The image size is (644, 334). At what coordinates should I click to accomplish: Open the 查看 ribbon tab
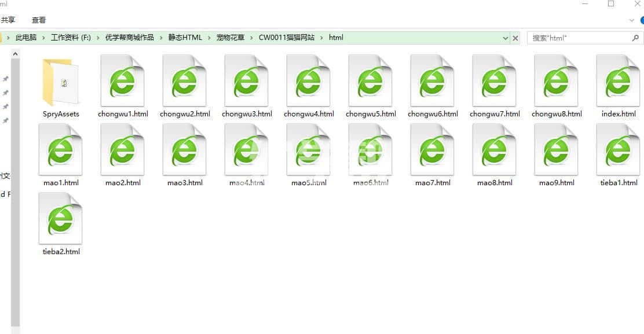(39, 20)
